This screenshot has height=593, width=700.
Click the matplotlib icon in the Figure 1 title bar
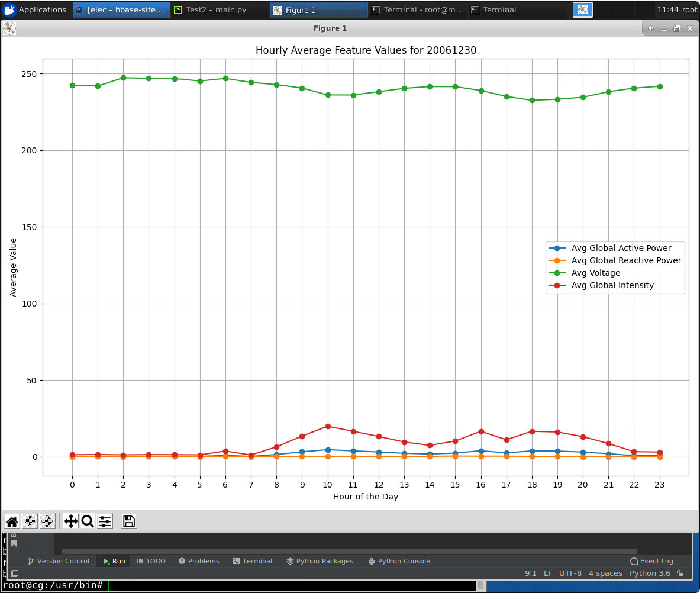(x=9, y=28)
